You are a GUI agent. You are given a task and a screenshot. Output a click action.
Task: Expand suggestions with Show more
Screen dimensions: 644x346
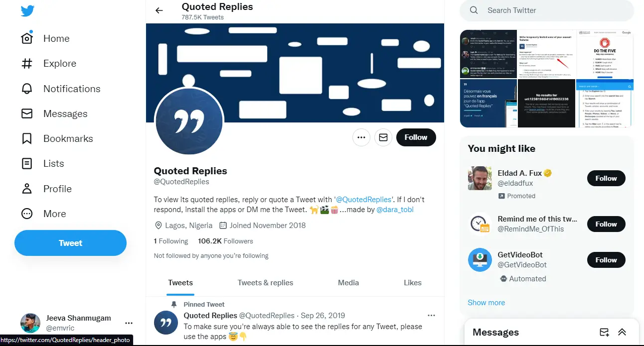click(x=486, y=302)
